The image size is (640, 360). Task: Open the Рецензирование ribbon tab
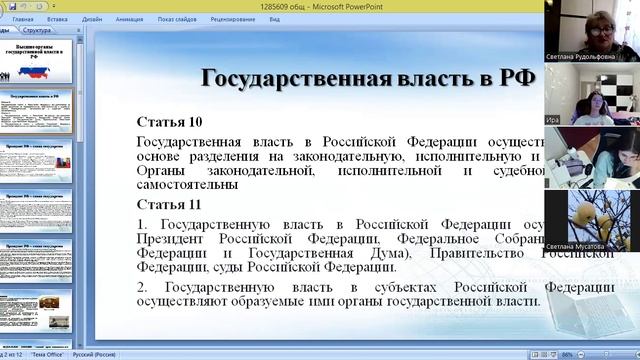(x=233, y=19)
